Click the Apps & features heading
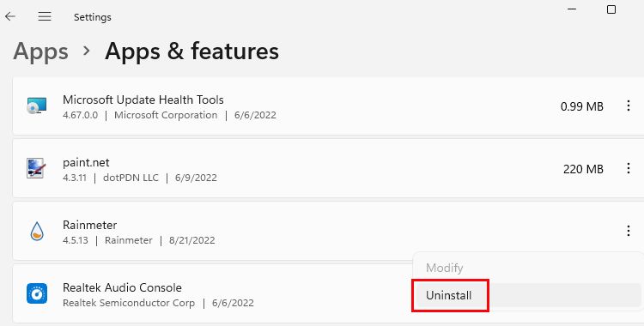This screenshot has width=644, height=326. click(191, 51)
